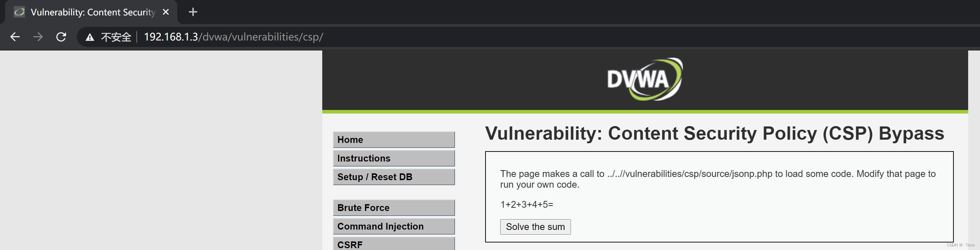Click the browser forward arrow

pyautogui.click(x=38, y=37)
